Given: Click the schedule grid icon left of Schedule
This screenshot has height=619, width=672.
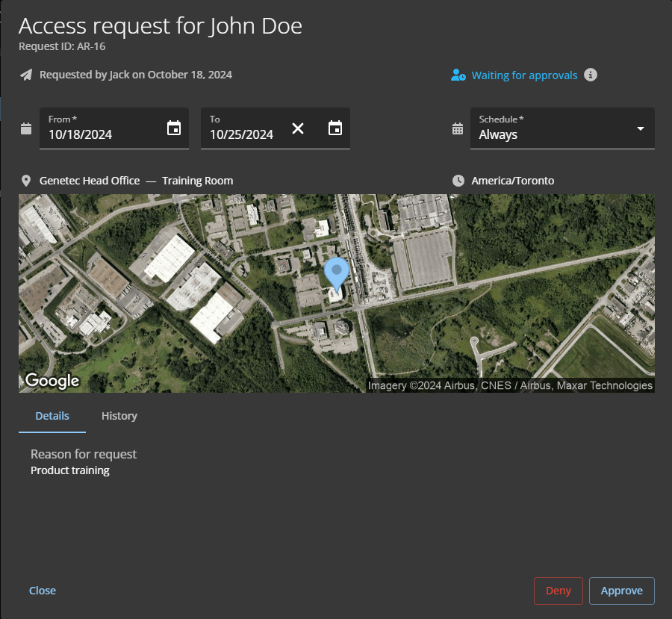Looking at the screenshot, I should (x=458, y=128).
